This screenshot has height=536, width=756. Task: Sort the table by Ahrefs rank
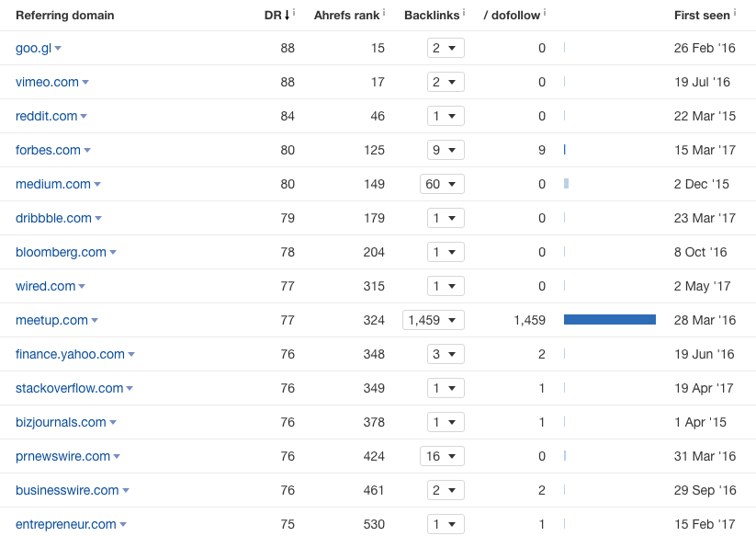coord(346,16)
